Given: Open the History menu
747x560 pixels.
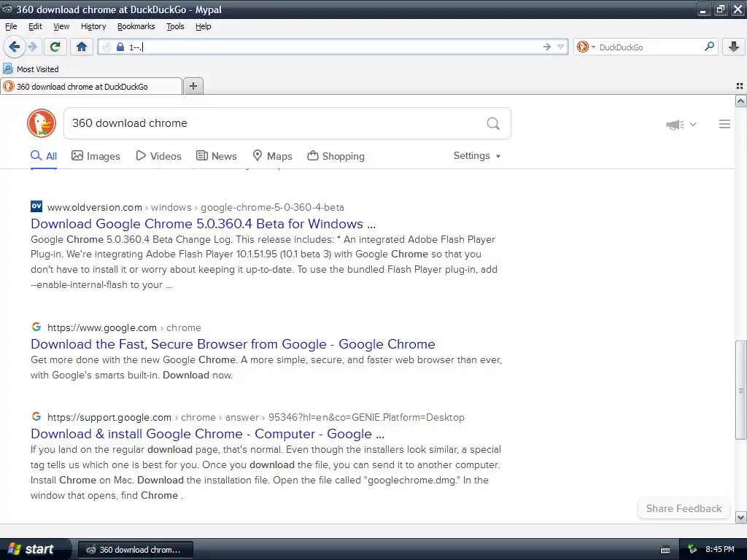Looking at the screenshot, I should pyautogui.click(x=93, y=26).
